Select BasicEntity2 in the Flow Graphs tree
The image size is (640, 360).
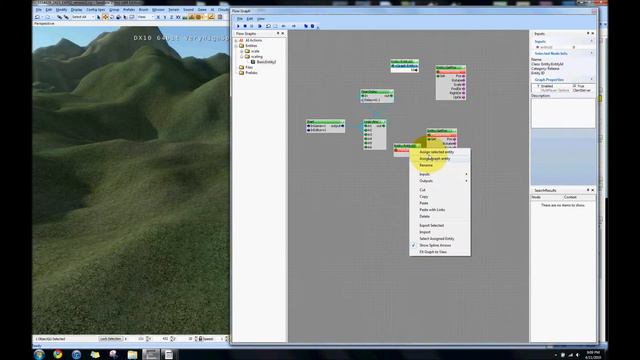click(266, 62)
